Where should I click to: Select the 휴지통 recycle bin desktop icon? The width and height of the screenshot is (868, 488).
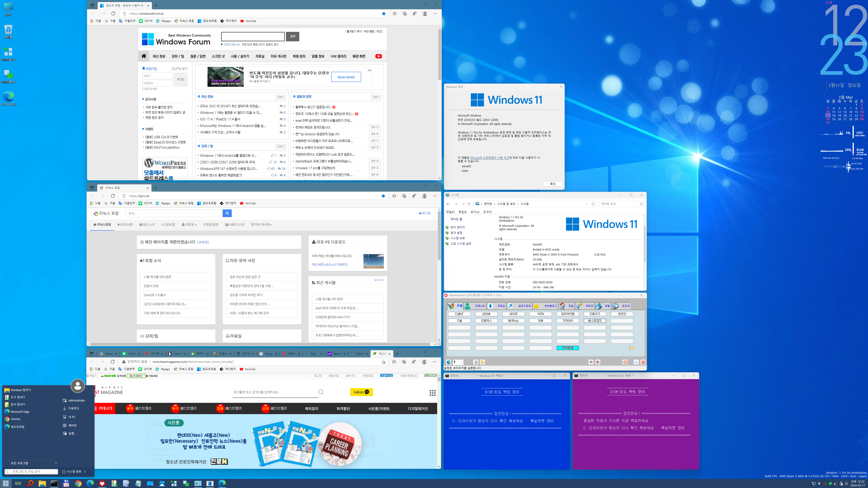(x=8, y=32)
